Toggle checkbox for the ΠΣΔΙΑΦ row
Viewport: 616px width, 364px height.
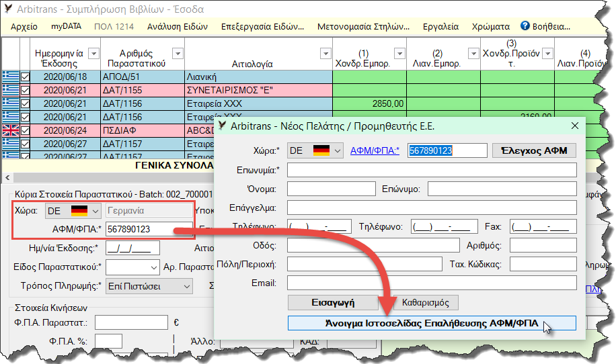point(25,130)
